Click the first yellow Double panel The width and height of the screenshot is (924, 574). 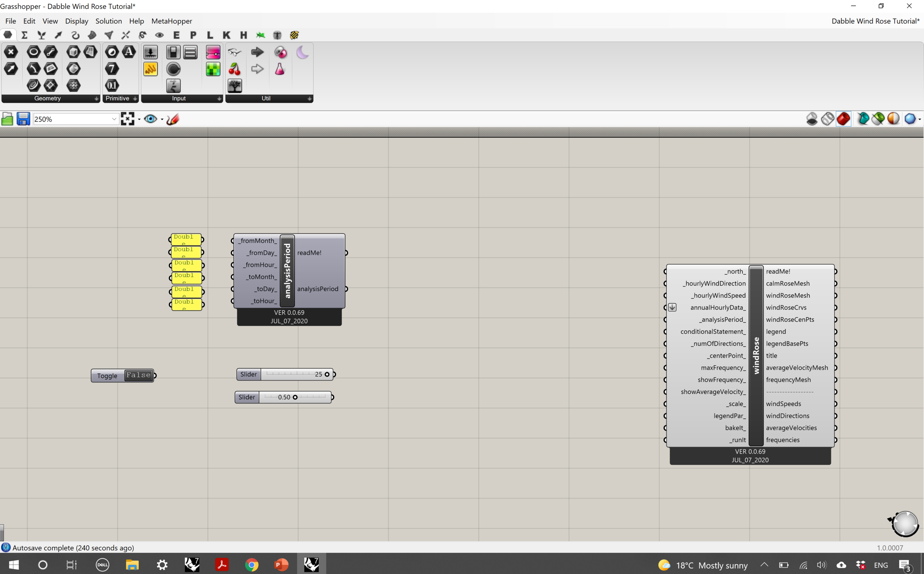tap(186, 240)
